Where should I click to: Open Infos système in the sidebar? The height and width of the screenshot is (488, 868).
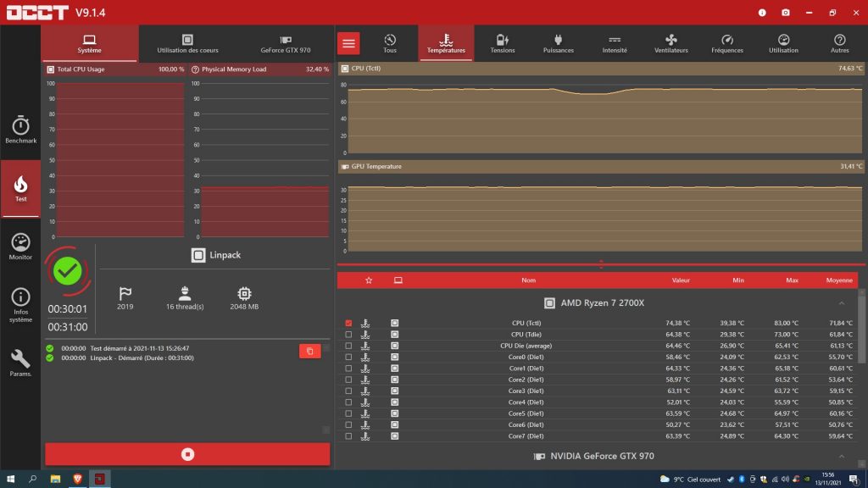20,304
